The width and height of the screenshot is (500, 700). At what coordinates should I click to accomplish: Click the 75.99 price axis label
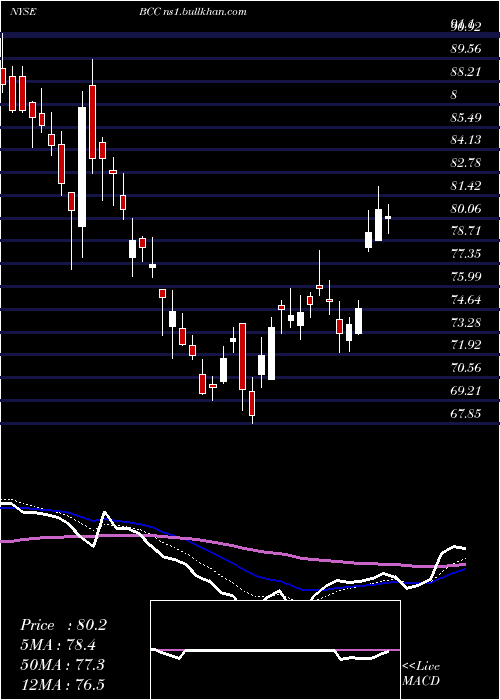pyautogui.click(x=466, y=277)
